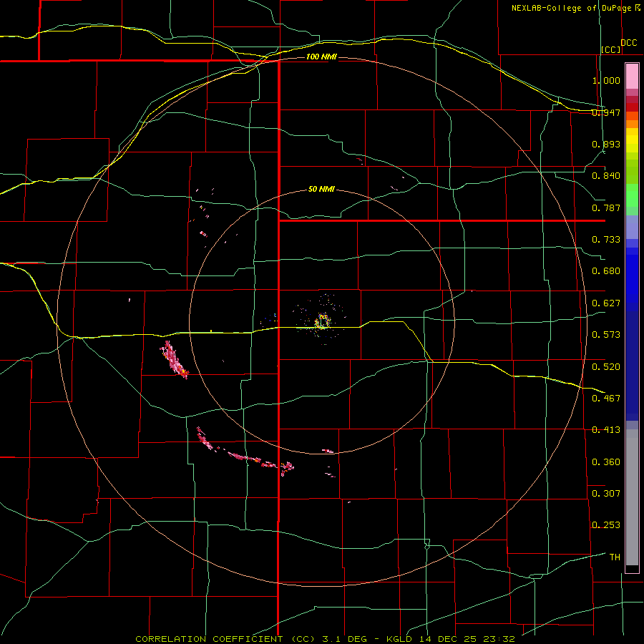644x644 pixels.
Task: Select the 0.467 legend value
Action: [606, 398]
